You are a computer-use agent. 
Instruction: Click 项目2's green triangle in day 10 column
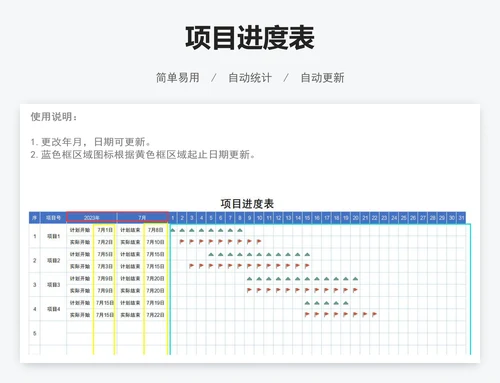pos(259,254)
